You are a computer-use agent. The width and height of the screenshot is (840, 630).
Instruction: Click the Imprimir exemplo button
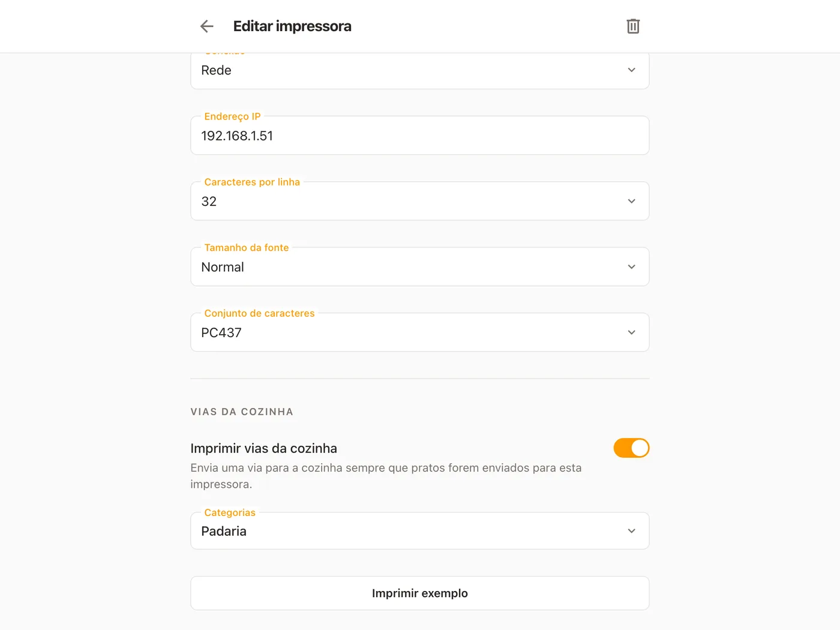420,593
